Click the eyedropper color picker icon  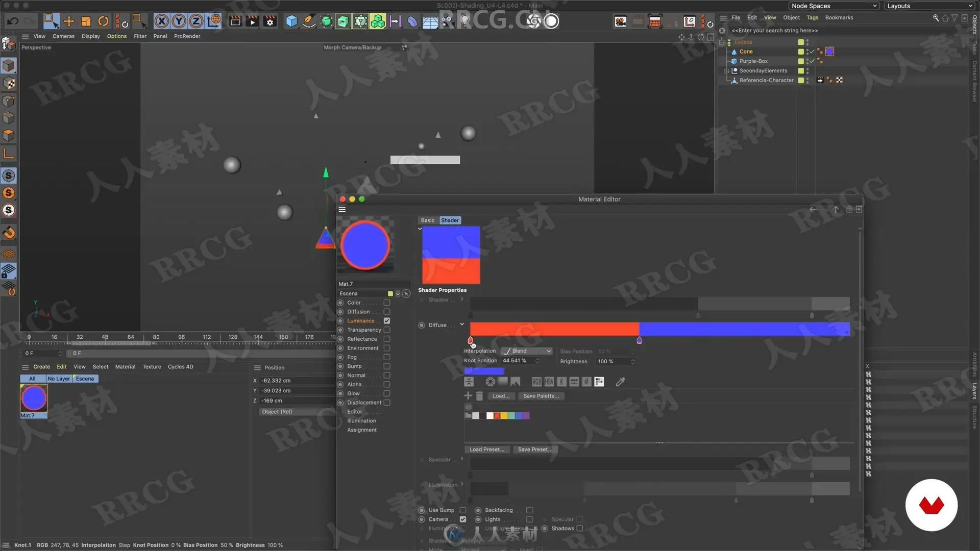(x=620, y=382)
